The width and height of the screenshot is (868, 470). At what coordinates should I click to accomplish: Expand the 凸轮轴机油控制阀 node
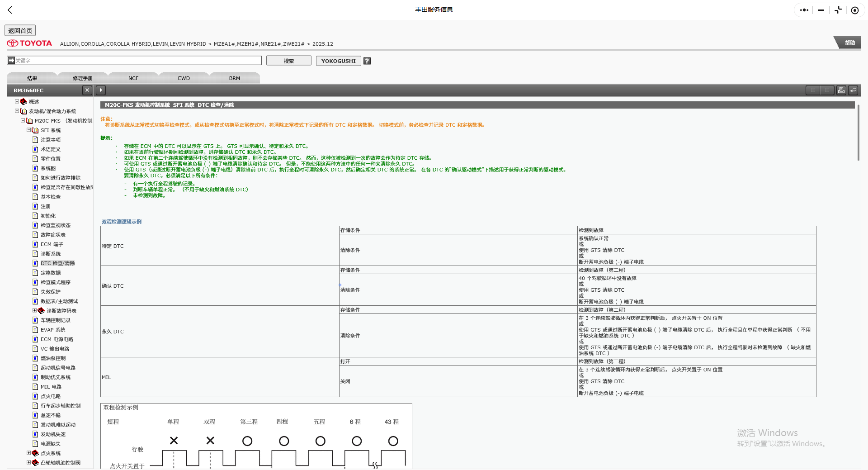(x=28, y=462)
